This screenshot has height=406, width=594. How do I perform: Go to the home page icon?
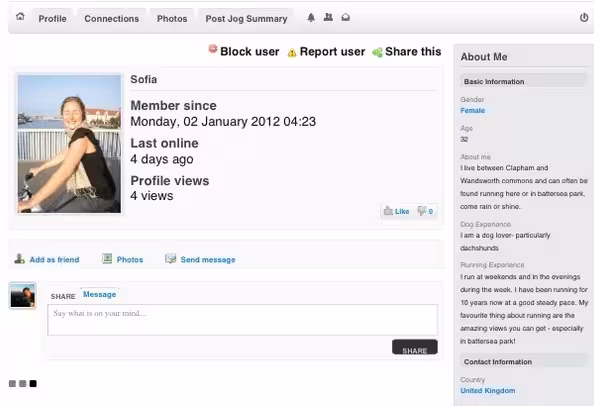(20, 17)
